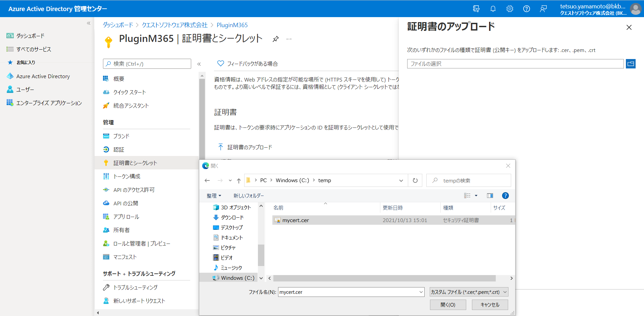Open the recent locations dropdown arrow

click(x=230, y=180)
